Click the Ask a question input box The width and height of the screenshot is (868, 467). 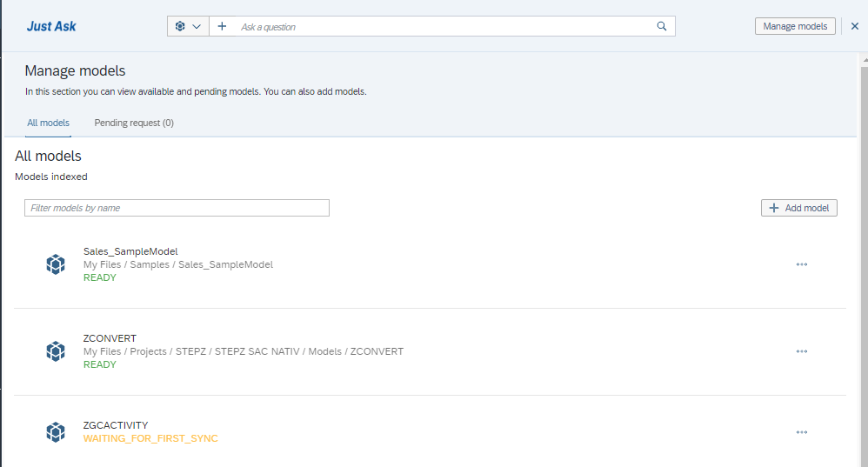click(x=444, y=27)
